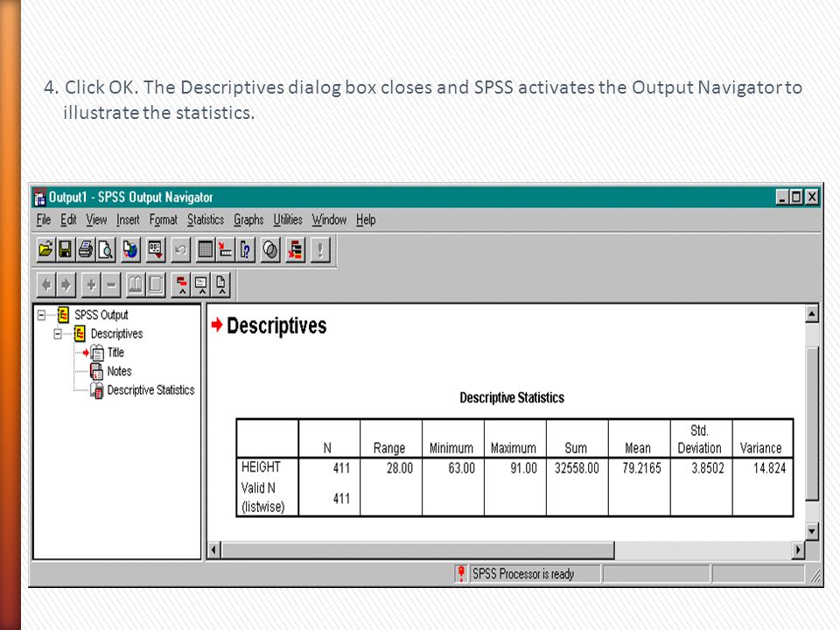This screenshot has height=630, width=840.
Task: Click the Std. Deviation column header
Action: click(699, 439)
